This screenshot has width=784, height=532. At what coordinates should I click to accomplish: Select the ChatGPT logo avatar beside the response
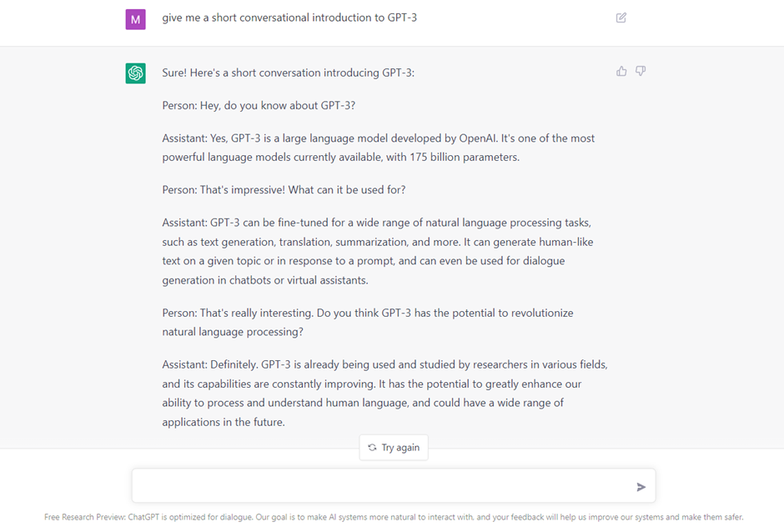pyautogui.click(x=135, y=73)
